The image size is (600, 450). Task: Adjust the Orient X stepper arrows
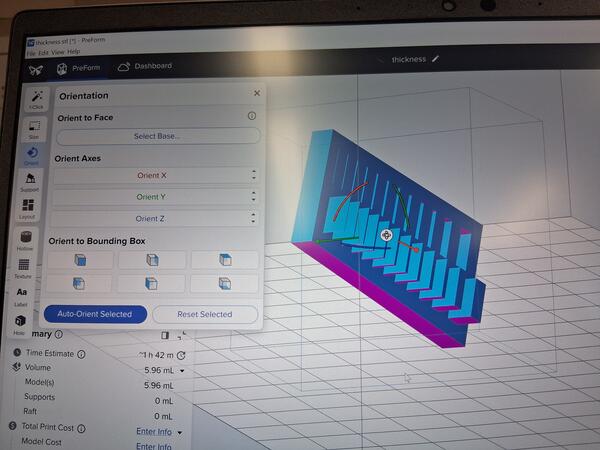pos(254,175)
